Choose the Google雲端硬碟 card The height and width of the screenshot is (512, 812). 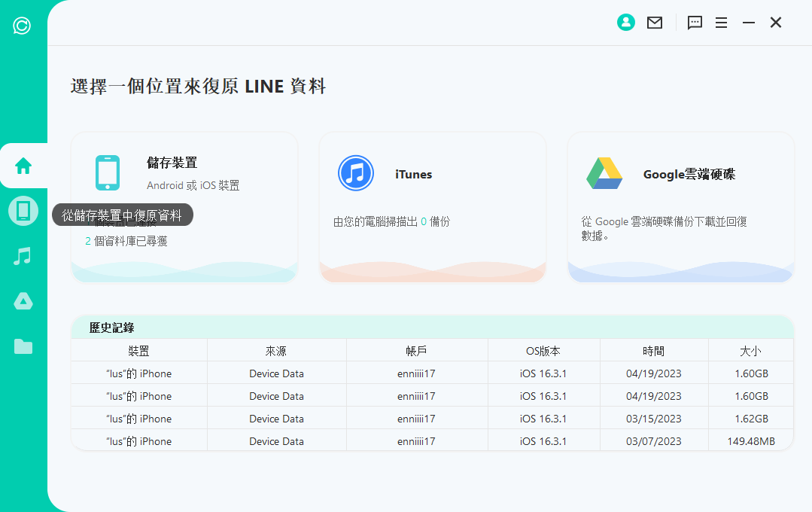pyautogui.click(x=680, y=207)
